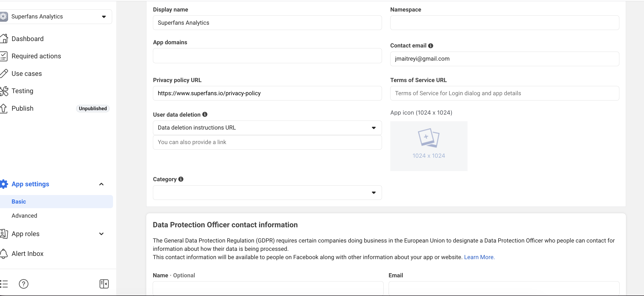Click the User data deletion info icon

click(205, 114)
